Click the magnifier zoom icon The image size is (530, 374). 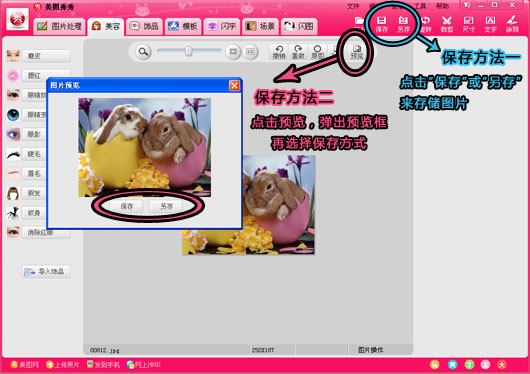click(143, 52)
